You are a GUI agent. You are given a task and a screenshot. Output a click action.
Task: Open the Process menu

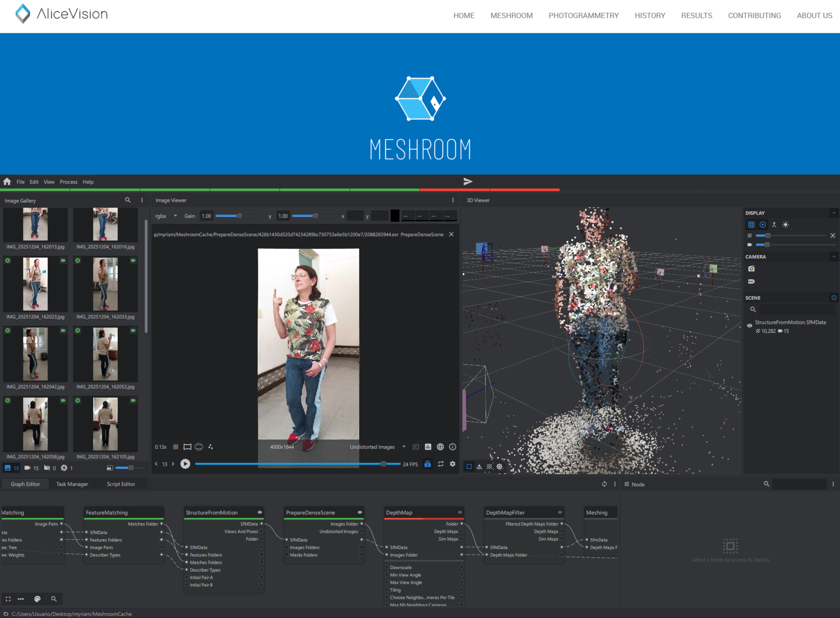pyautogui.click(x=69, y=182)
